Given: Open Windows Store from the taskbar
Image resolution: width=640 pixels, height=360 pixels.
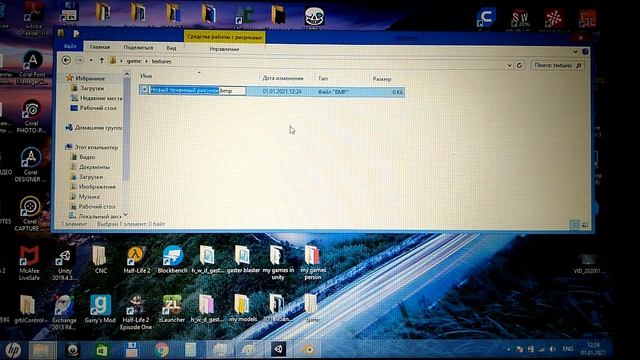Looking at the screenshot, I should point(102,350).
